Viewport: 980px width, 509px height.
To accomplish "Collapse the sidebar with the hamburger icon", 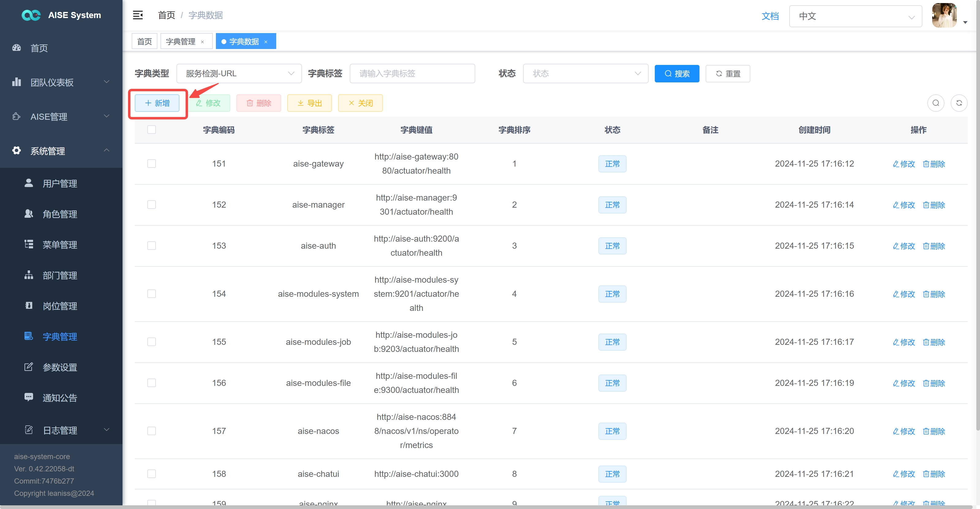I will point(138,15).
